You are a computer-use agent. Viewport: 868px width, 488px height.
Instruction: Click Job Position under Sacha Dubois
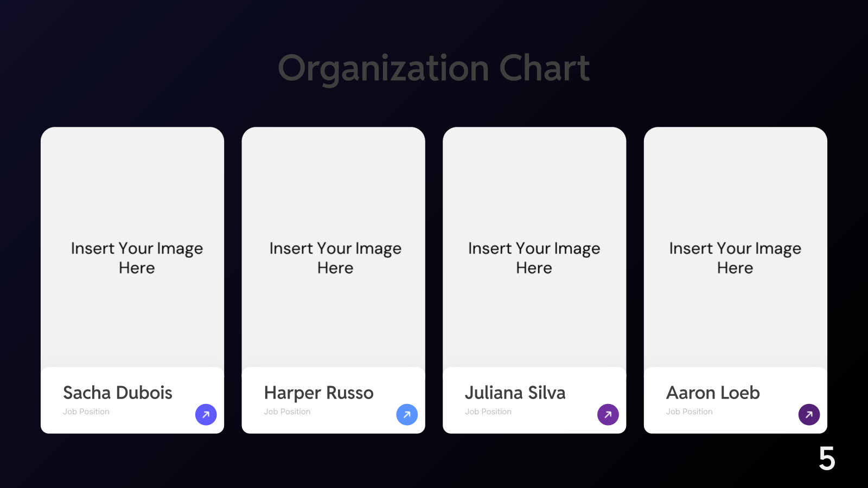(x=86, y=412)
